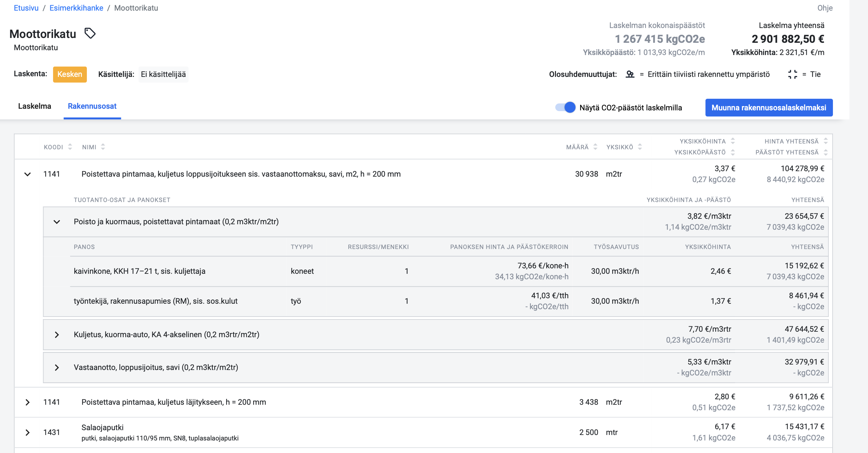Click the Moottorikatu page title
The height and width of the screenshot is (453, 868).
43,34
